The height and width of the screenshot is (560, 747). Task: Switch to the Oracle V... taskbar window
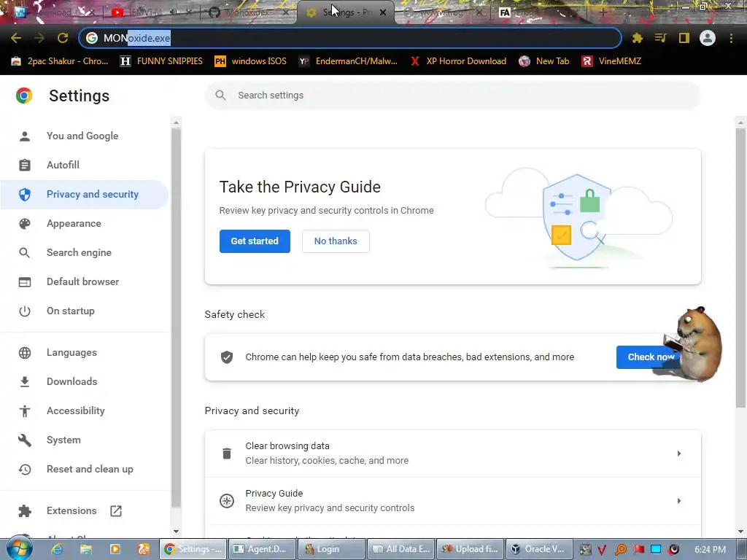(539, 549)
